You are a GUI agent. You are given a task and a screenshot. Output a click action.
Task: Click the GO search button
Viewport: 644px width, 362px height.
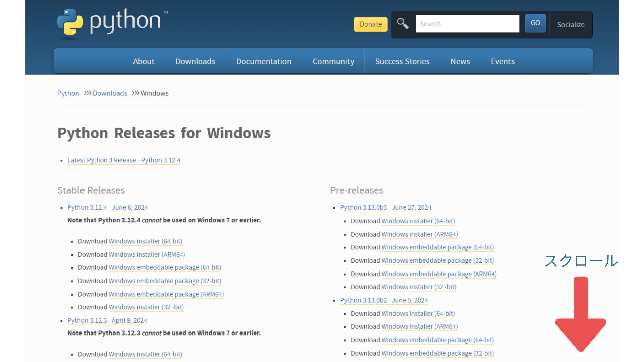[535, 23]
